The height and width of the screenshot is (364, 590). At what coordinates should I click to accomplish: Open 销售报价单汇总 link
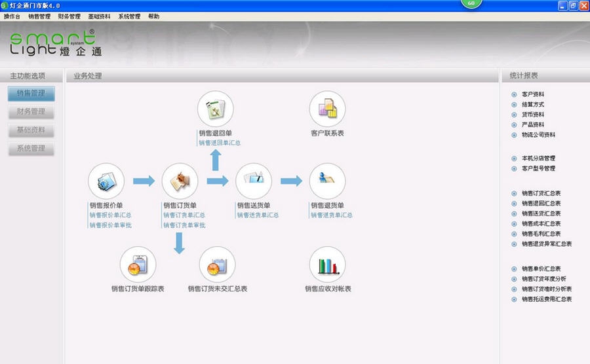tap(110, 215)
